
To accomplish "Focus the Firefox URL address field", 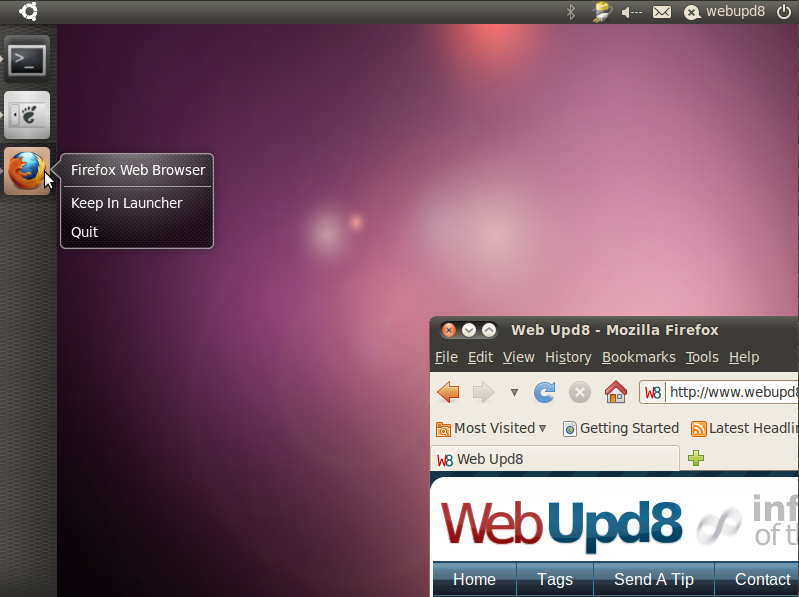I will pyautogui.click(x=719, y=392).
